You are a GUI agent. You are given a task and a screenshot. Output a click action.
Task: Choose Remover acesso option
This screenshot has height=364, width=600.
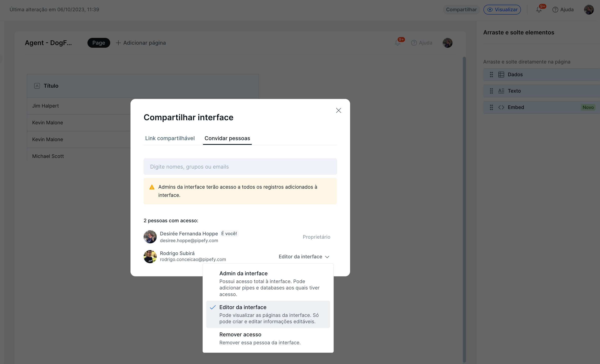(x=268, y=338)
